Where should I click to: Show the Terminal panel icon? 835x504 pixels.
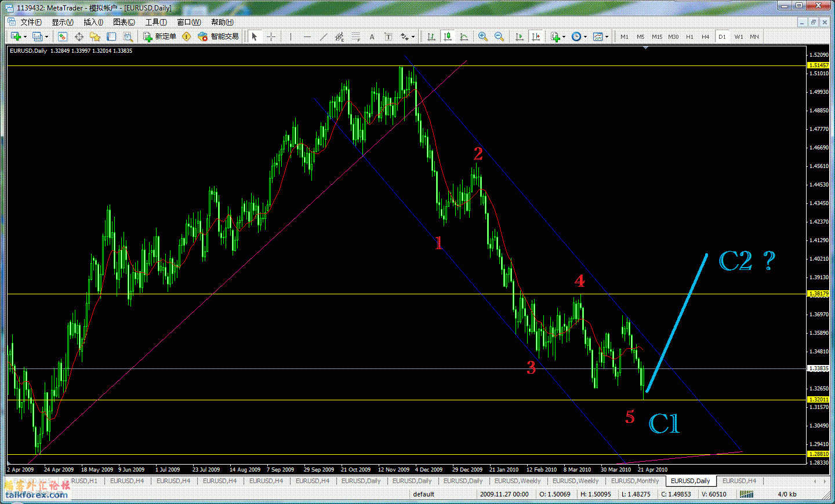[x=111, y=36]
